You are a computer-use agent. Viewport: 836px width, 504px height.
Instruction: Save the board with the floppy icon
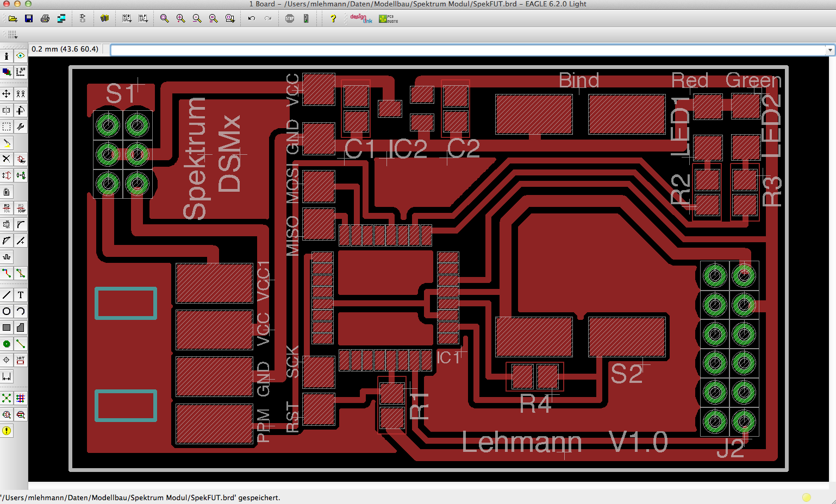tap(29, 18)
